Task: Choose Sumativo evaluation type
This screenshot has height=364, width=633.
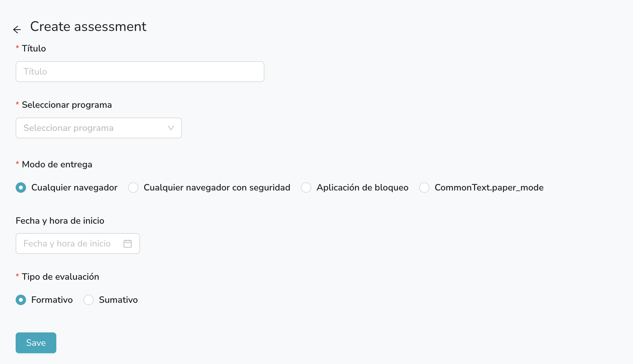Action: click(89, 300)
